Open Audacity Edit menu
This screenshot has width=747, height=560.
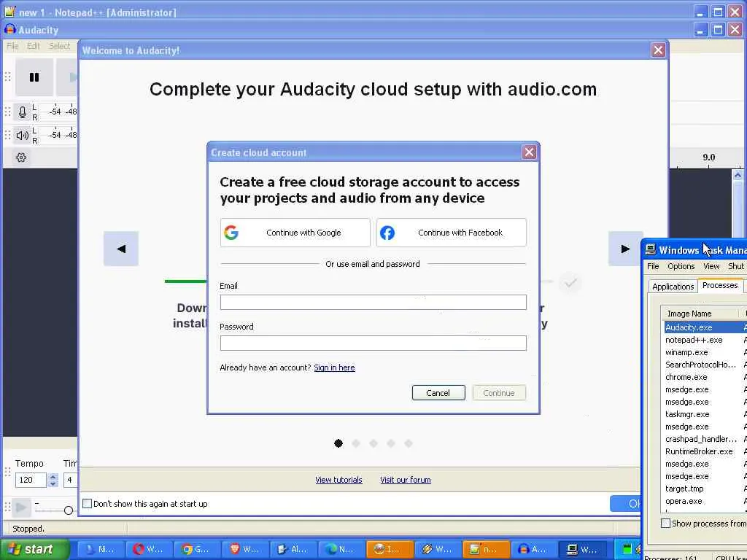[x=34, y=46]
